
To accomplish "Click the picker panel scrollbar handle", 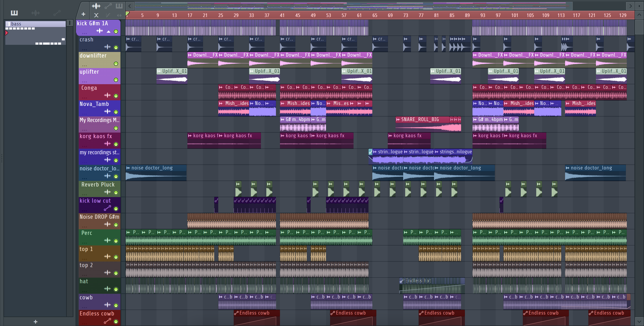I will (70, 23).
